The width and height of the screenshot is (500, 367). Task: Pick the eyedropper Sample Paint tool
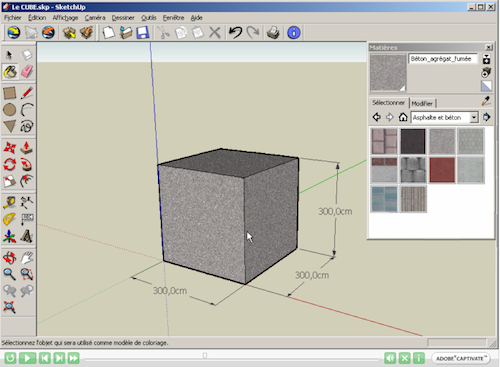pos(486,101)
